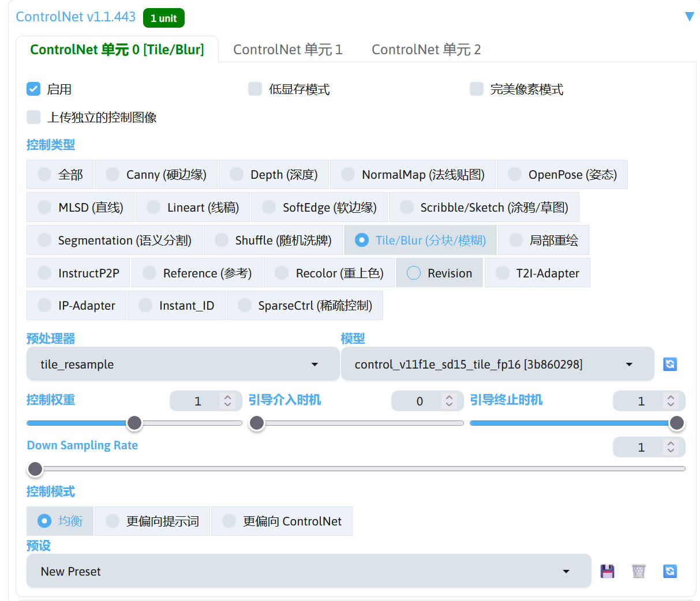Check 上传独立的控制图像 option
This screenshot has height=601, width=700.
[33, 117]
